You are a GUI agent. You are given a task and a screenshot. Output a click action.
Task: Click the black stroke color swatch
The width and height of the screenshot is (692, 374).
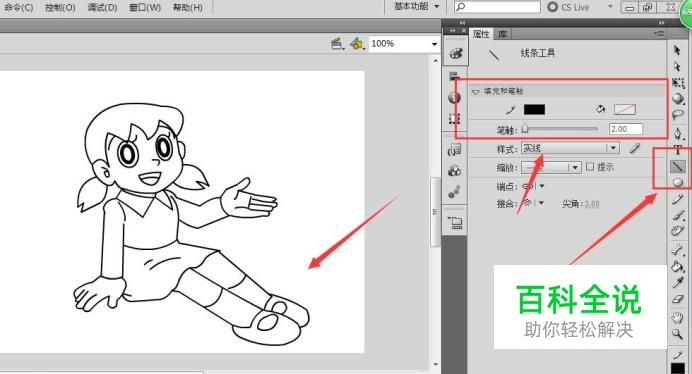tap(534, 110)
